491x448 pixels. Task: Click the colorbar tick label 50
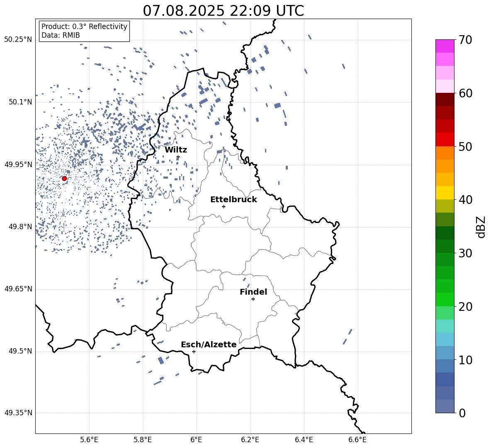[465, 146]
